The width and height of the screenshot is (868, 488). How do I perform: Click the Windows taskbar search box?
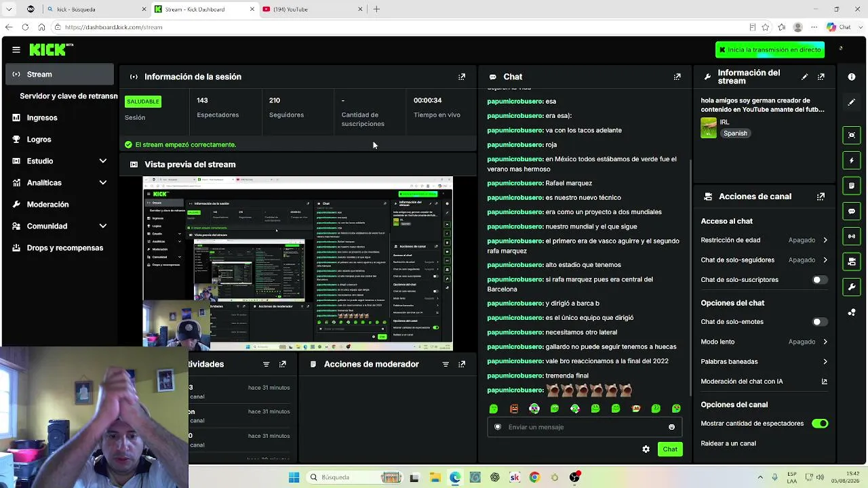point(355,477)
